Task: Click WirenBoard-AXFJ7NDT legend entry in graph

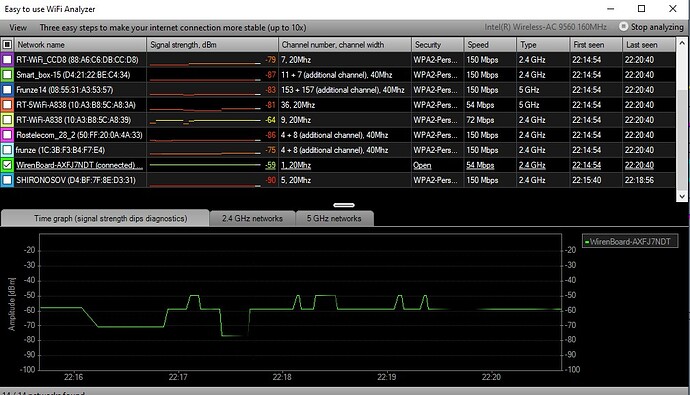Action: (630, 241)
